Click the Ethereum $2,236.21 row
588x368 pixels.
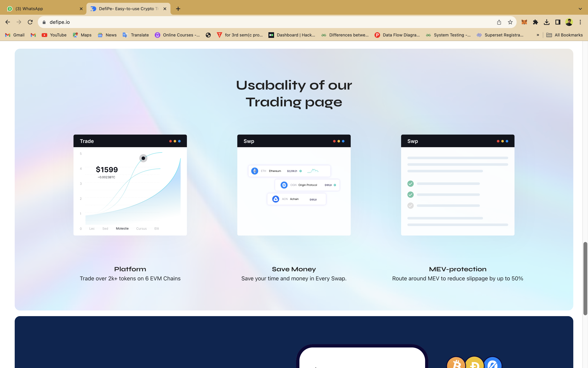[x=289, y=171]
